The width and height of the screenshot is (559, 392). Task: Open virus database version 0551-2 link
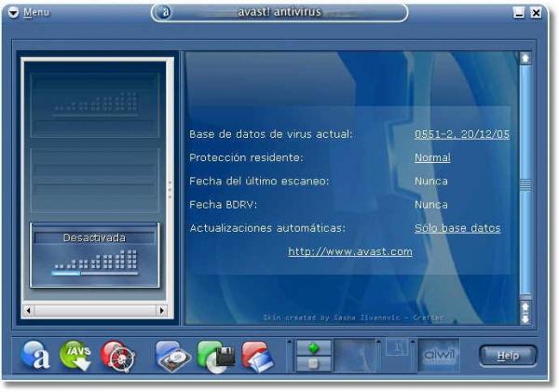pyautogui.click(x=462, y=134)
